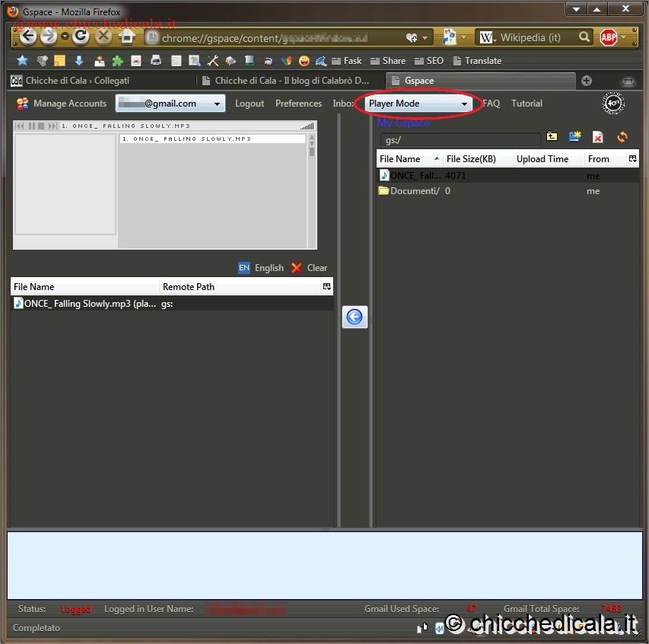Open Preferences
Viewport: 649px width, 644px height.
pyautogui.click(x=298, y=104)
